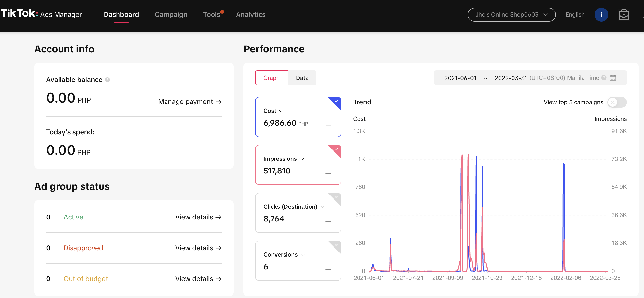Click the TikTok Ads Manager logo

pos(41,14)
